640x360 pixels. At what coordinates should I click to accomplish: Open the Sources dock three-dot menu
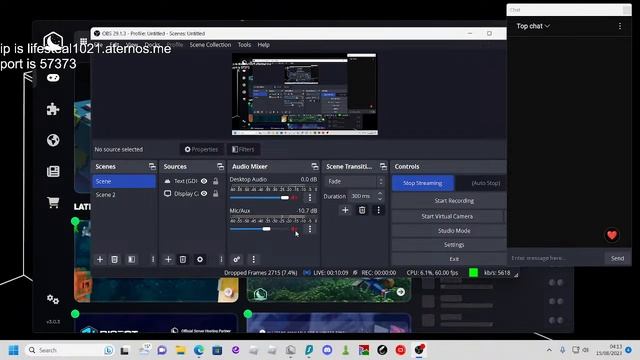pos(221,260)
